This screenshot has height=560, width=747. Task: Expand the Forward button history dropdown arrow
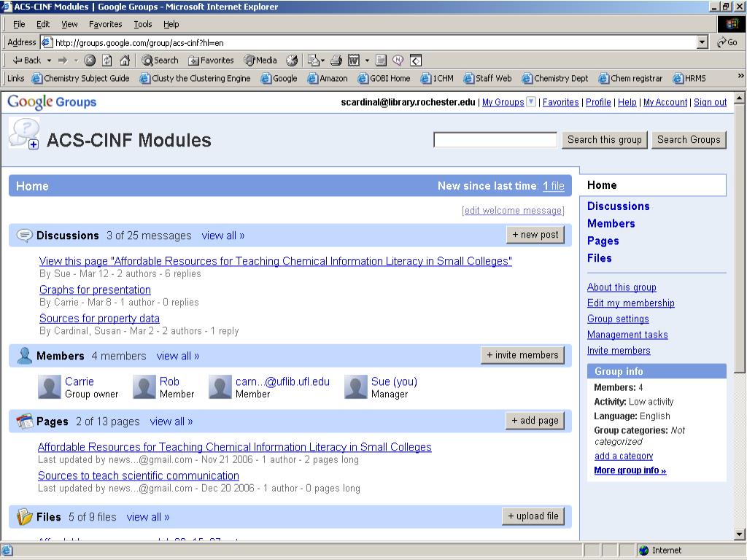tap(76, 61)
